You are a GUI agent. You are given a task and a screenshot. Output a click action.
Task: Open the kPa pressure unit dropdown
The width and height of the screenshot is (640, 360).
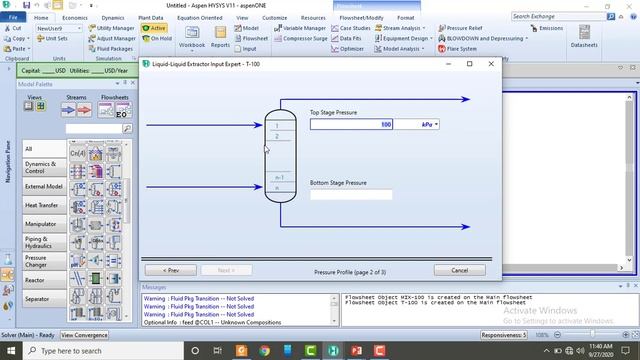click(x=436, y=124)
